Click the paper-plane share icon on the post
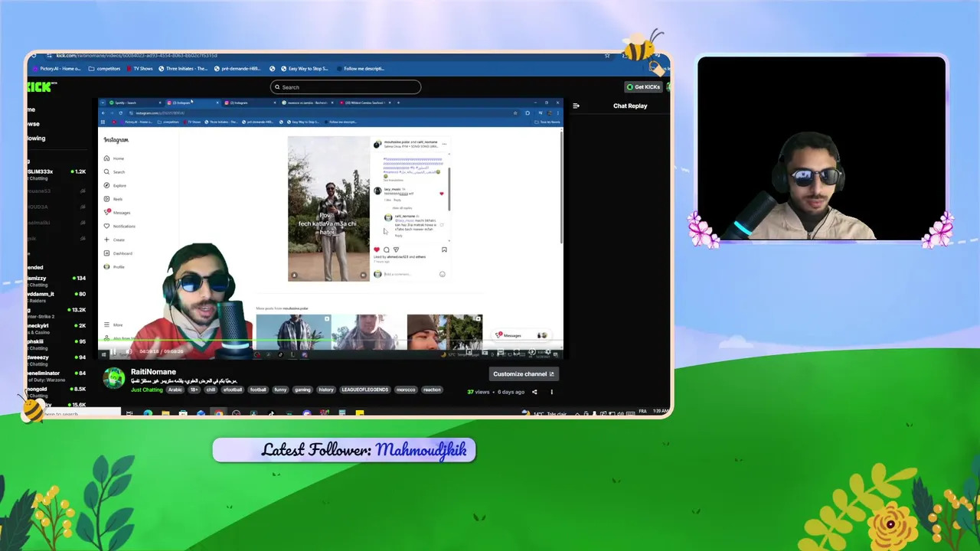This screenshot has width=980, height=551. click(396, 249)
